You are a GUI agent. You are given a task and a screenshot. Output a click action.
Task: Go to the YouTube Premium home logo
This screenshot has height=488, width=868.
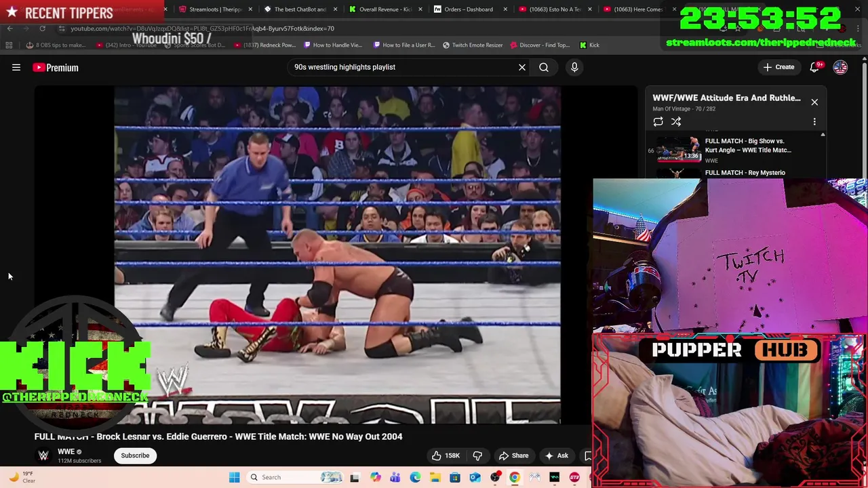(56, 67)
